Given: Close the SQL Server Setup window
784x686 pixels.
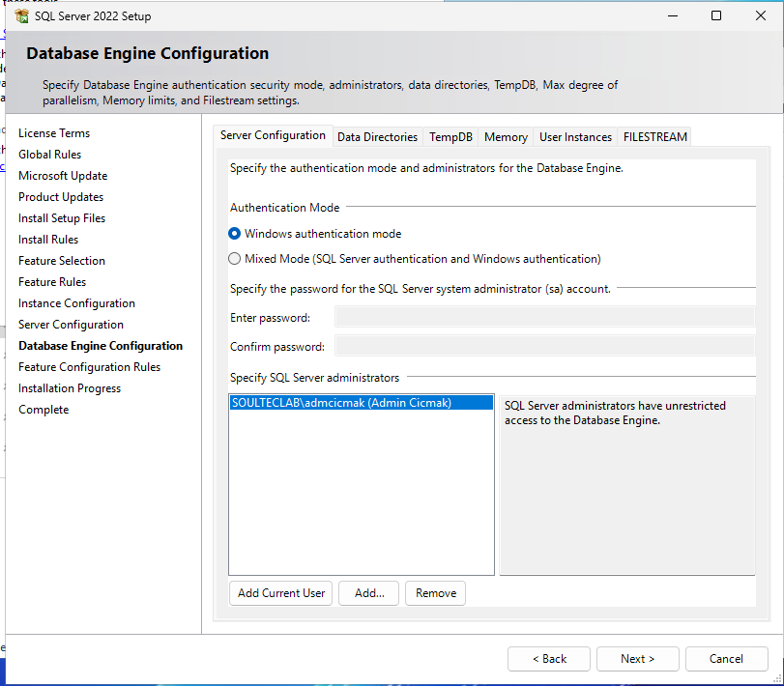Looking at the screenshot, I should 761,16.
